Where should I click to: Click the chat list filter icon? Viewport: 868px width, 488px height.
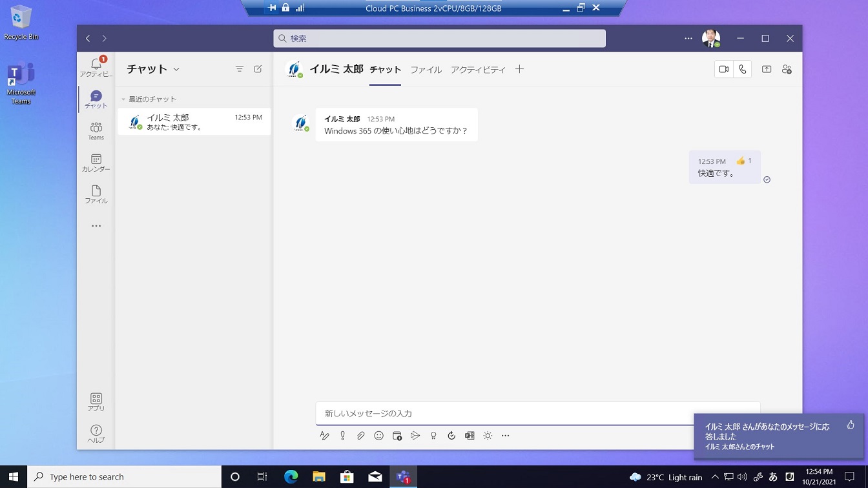(x=240, y=69)
